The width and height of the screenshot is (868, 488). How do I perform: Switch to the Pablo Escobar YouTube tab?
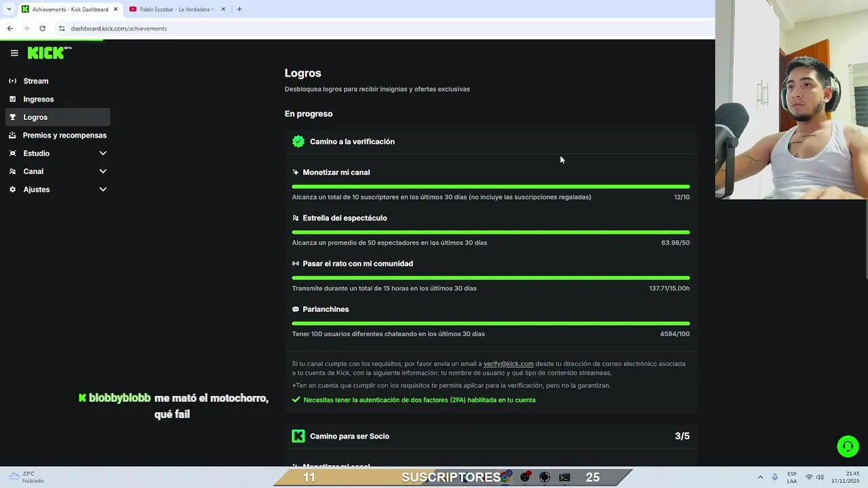178,9
